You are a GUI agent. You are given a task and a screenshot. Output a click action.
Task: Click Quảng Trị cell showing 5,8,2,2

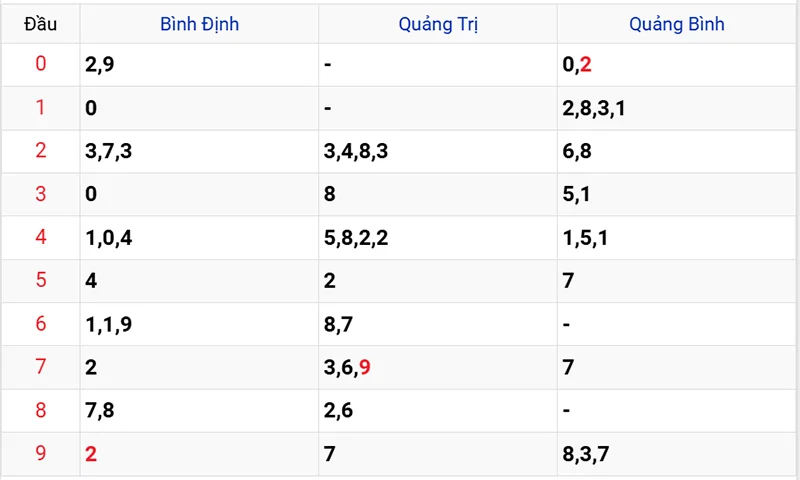point(355,238)
